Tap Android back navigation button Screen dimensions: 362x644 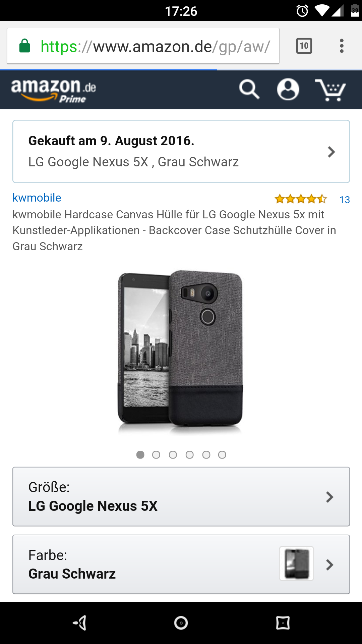pyautogui.click(x=80, y=623)
